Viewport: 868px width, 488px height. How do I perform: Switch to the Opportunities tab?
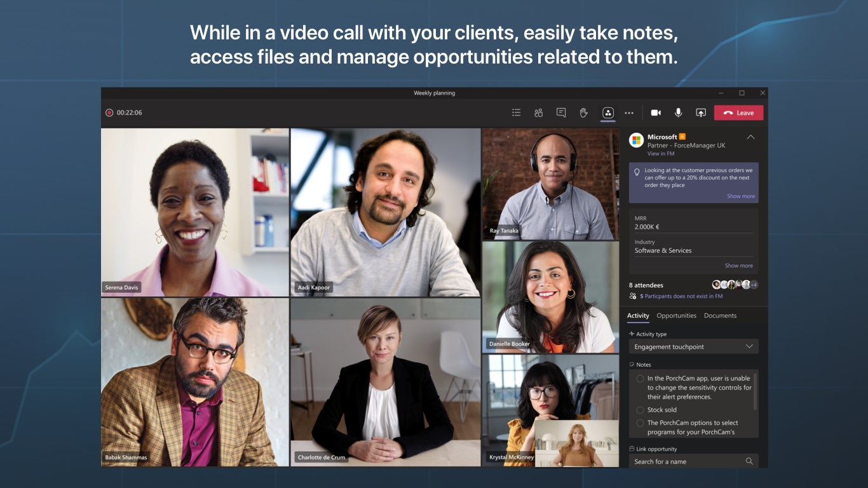tap(676, 316)
